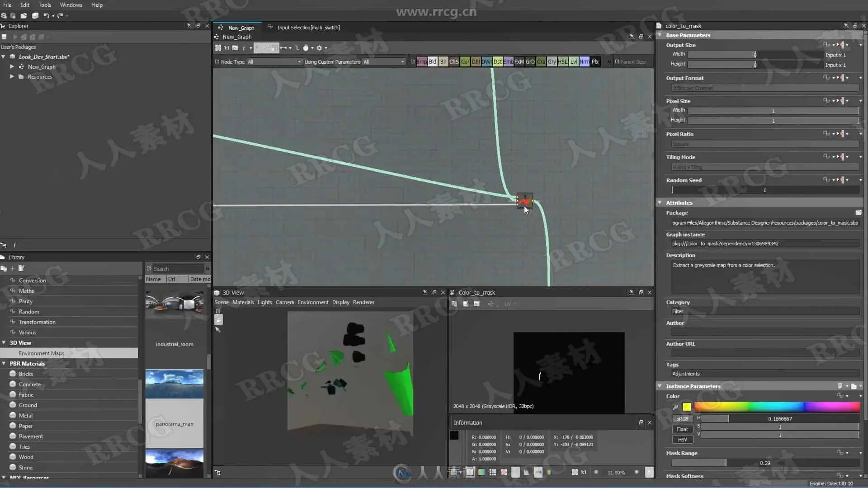Reset 2D view zoom to 1:1
The width and height of the screenshot is (868, 488).
[x=583, y=472]
